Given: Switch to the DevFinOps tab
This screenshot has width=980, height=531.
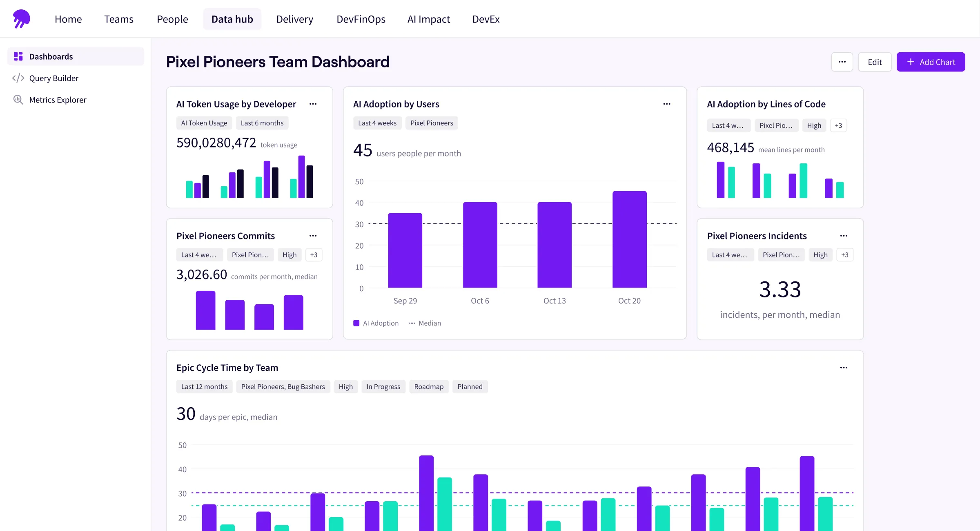Looking at the screenshot, I should (x=361, y=19).
